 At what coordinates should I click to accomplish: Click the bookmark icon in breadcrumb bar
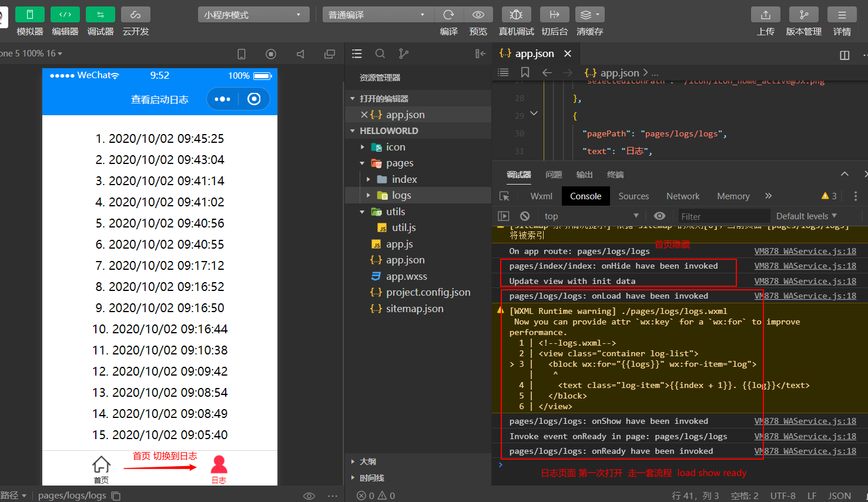click(x=525, y=72)
